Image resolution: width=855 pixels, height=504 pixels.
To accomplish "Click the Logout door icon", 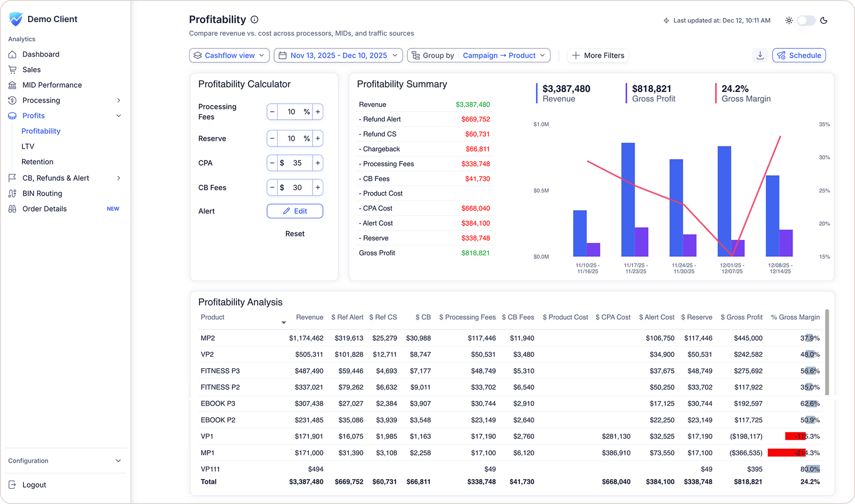I will click(x=13, y=485).
